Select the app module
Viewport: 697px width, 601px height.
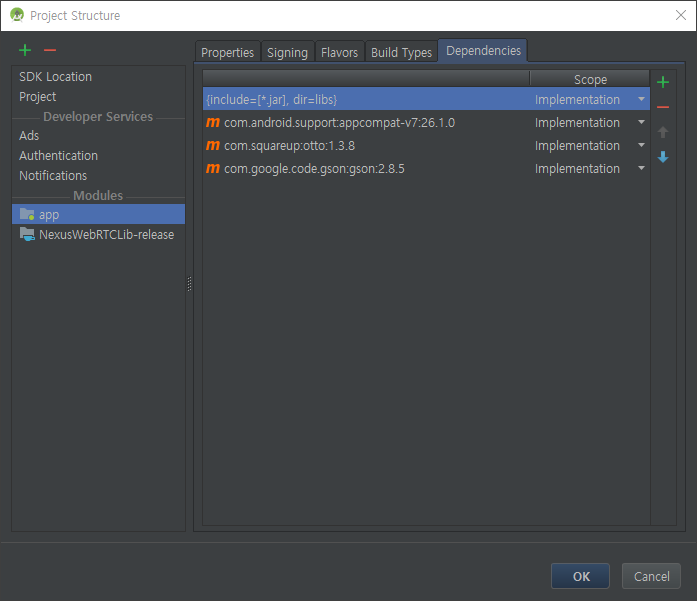[98, 214]
